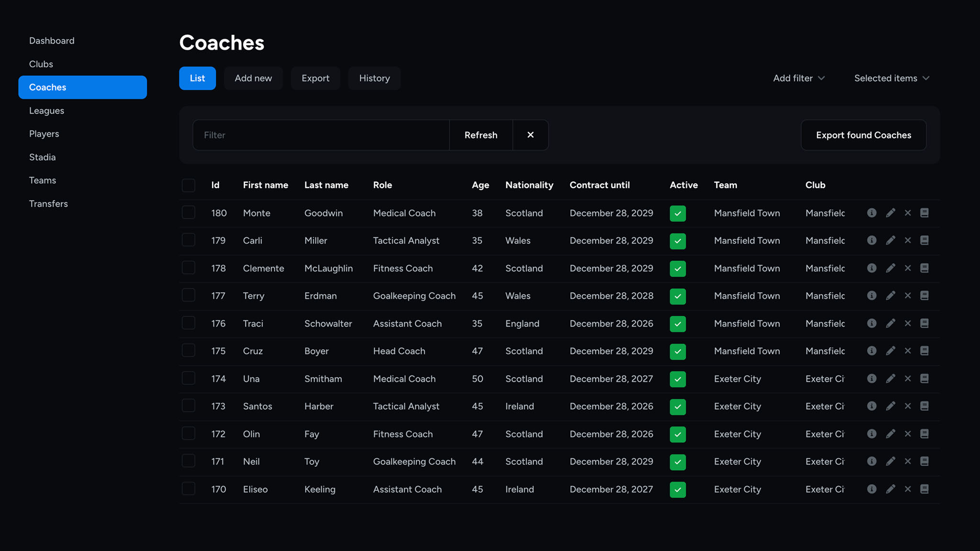Screen dimensions: 980x551
Task: Open history log icon for Terry Erdman
Action: pos(924,296)
